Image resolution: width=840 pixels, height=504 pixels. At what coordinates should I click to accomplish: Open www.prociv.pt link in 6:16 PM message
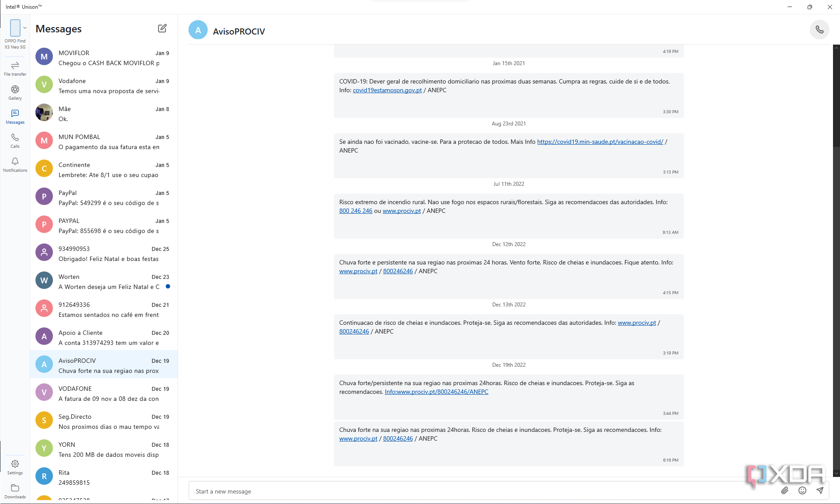click(x=358, y=438)
